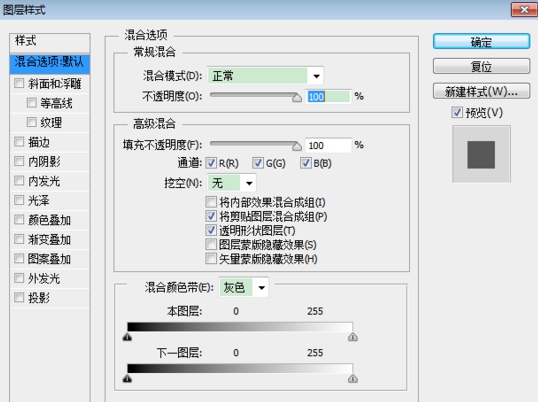The image size is (538, 402).
Task: Check 将内部效果混合成组 option
Action: point(211,202)
